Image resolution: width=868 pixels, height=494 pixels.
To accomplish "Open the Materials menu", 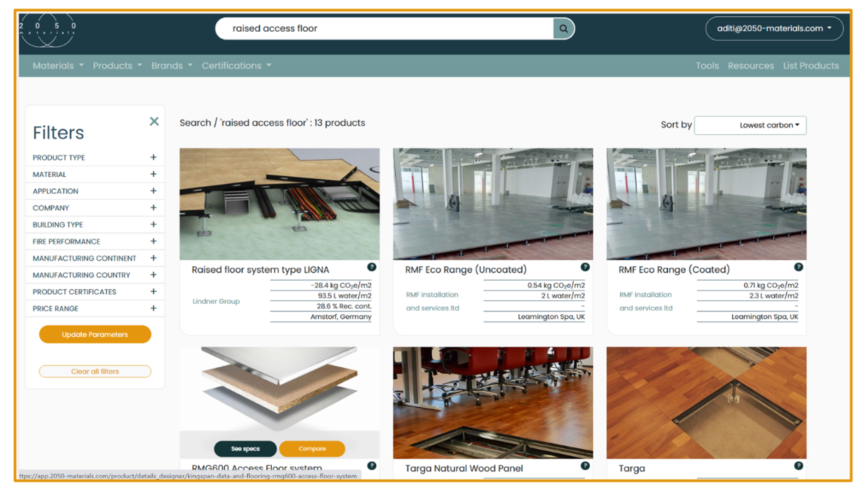I will (58, 66).
